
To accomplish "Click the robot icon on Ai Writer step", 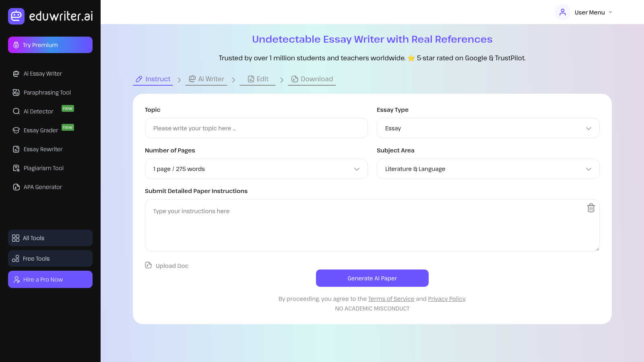I will point(192,79).
